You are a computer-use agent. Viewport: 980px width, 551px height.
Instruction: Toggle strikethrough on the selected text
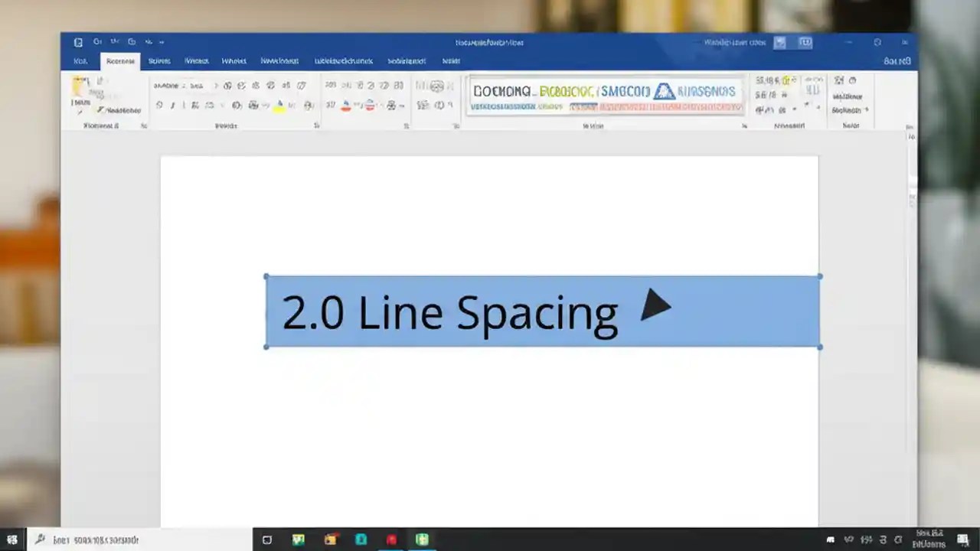pos(194,105)
